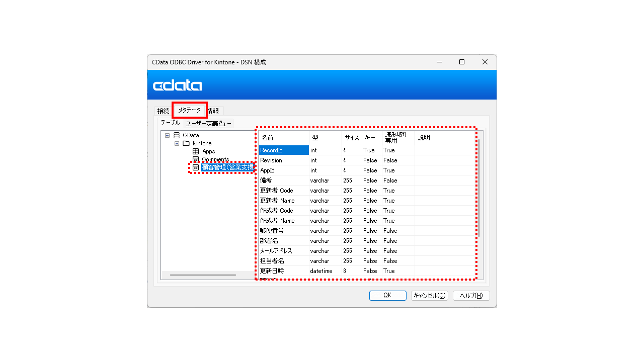This screenshot has height=362, width=644.
Task: Select the メールアドレス row
Action: (x=366, y=251)
